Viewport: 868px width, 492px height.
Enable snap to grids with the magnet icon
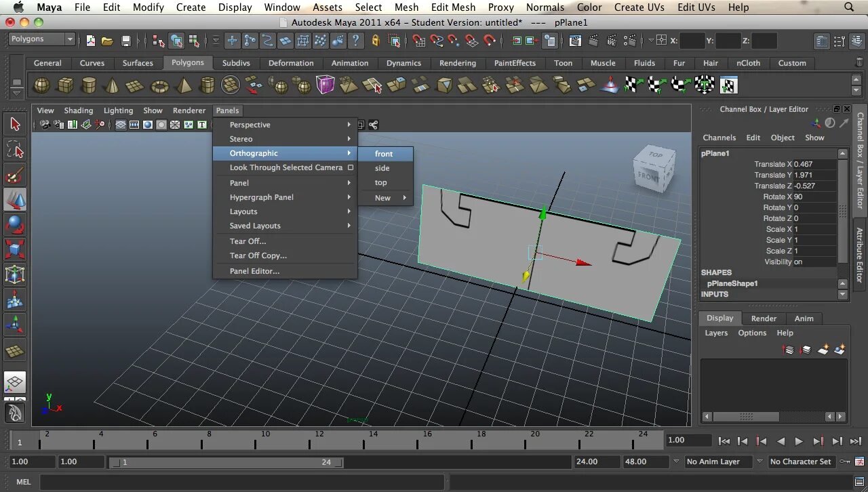click(x=418, y=41)
